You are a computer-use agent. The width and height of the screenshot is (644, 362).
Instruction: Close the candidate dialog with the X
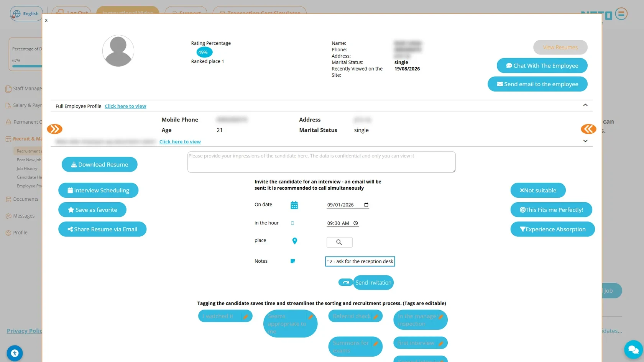(46, 20)
